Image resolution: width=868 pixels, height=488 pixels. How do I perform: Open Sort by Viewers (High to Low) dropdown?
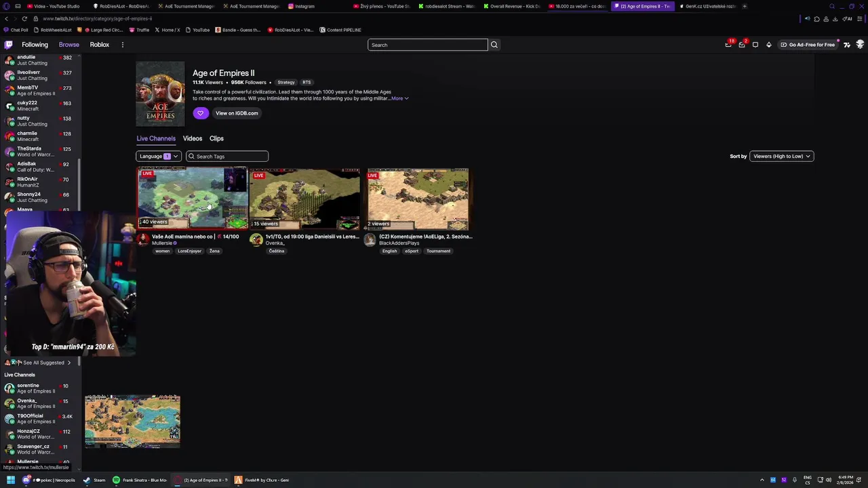[781, 157]
